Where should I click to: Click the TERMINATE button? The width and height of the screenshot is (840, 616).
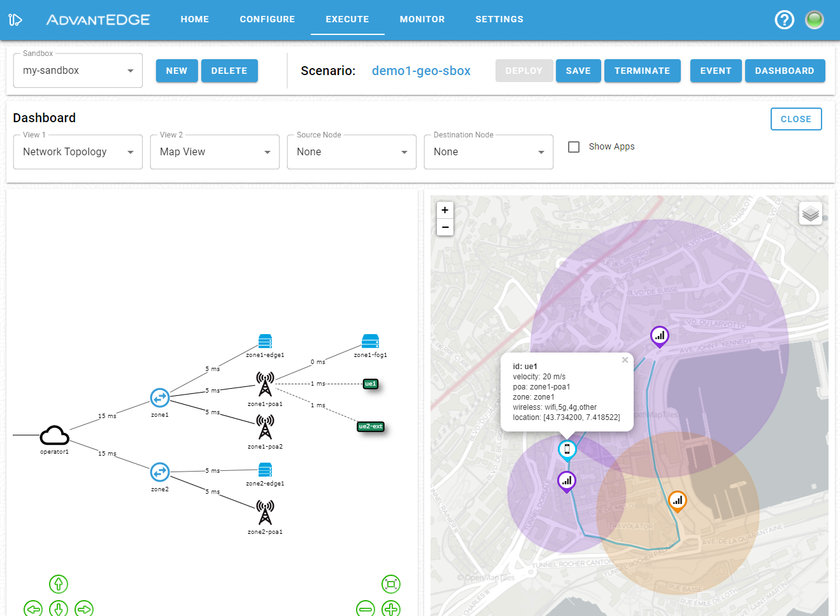[642, 71]
